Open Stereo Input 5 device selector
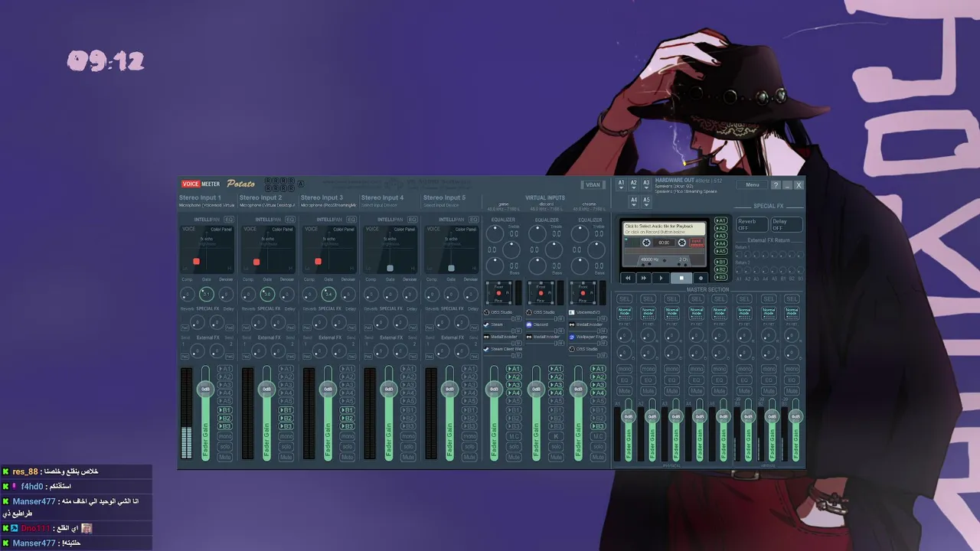The image size is (980, 551). 441,205
